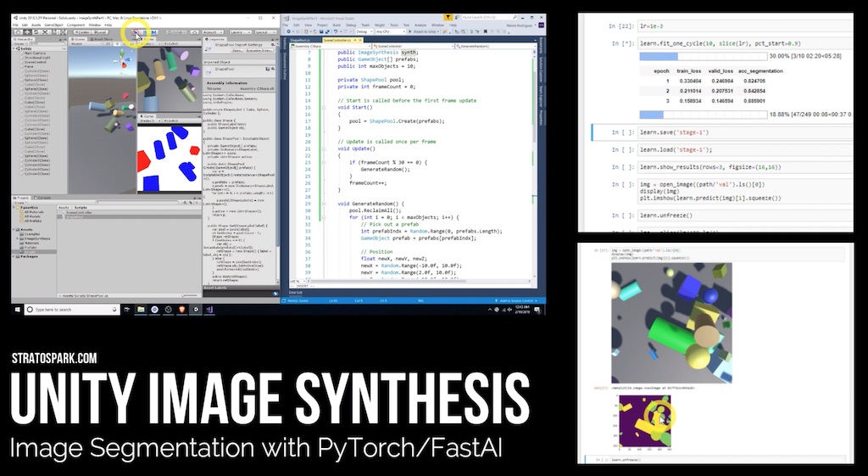
Task: Open the Brave browser from the taskbar
Action: point(182,310)
